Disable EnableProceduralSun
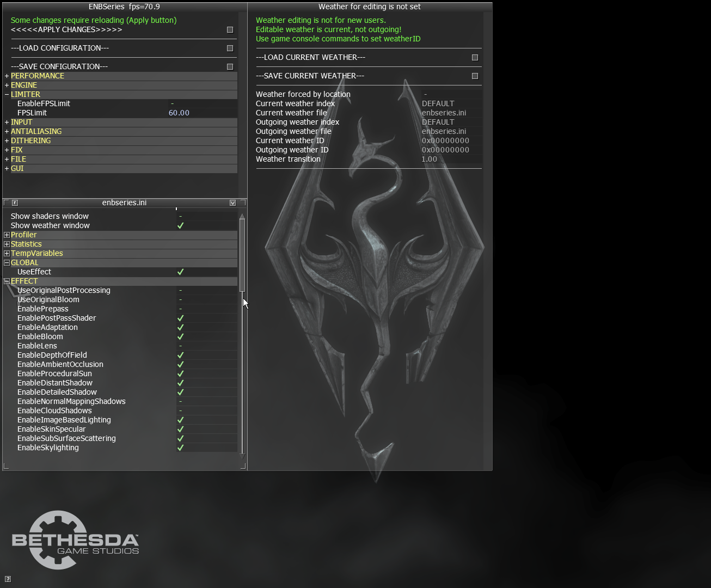This screenshot has height=588, width=711. (x=180, y=373)
